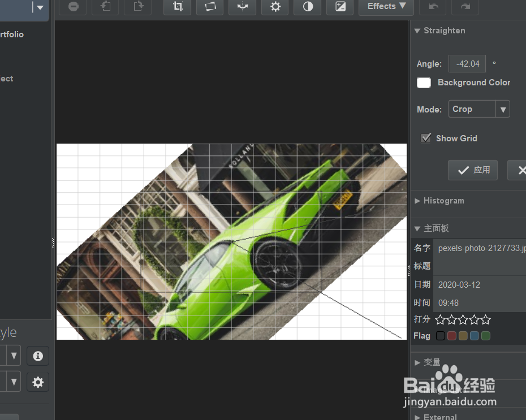This screenshot has height=420, width=526.
Task: Expand the 变量 panel
Action: pos(417,363)
